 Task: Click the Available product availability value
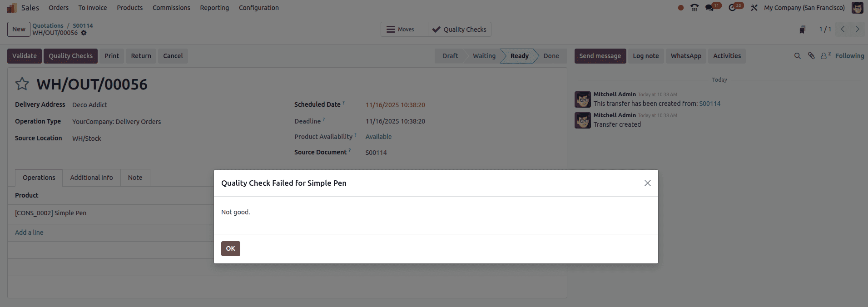[x=378, y=137]
